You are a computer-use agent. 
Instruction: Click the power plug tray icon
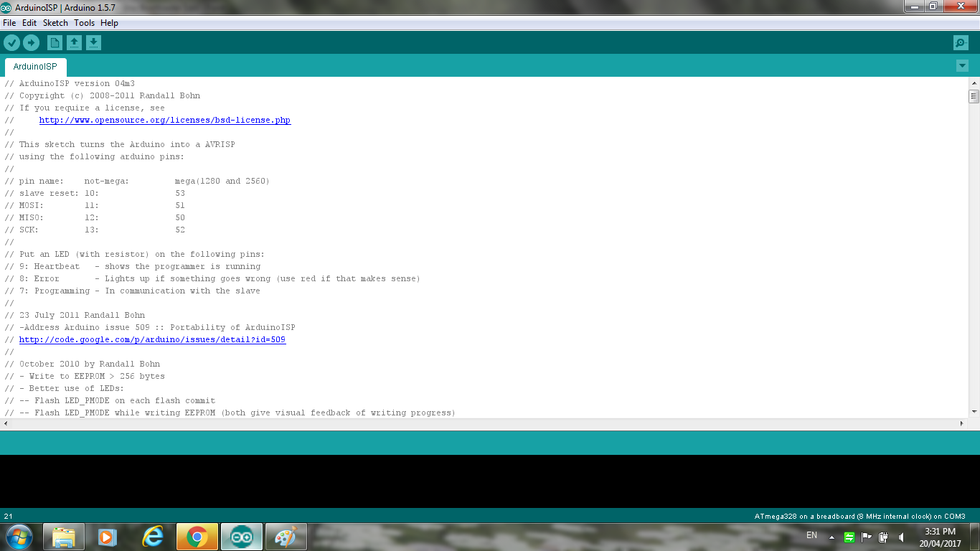(883, 537)
